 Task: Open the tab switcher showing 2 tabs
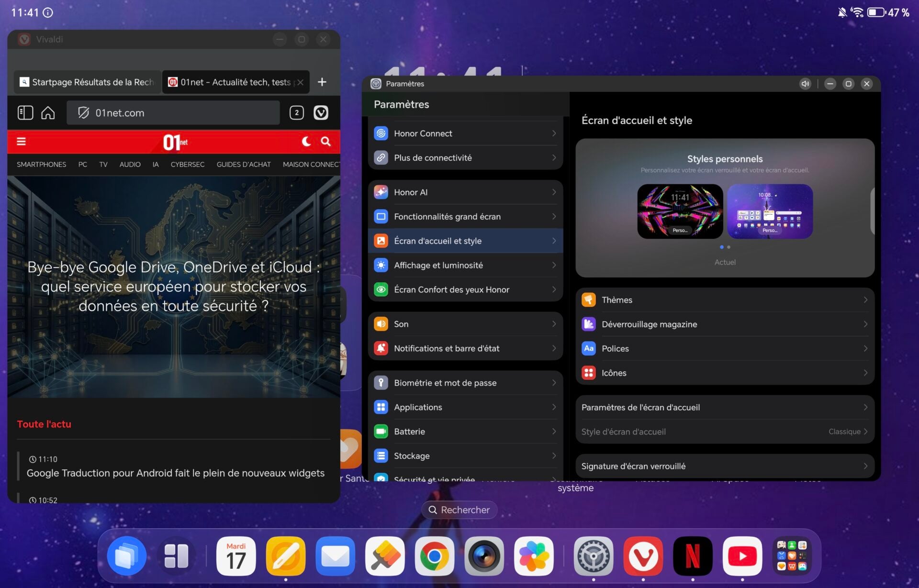[296, 113]
